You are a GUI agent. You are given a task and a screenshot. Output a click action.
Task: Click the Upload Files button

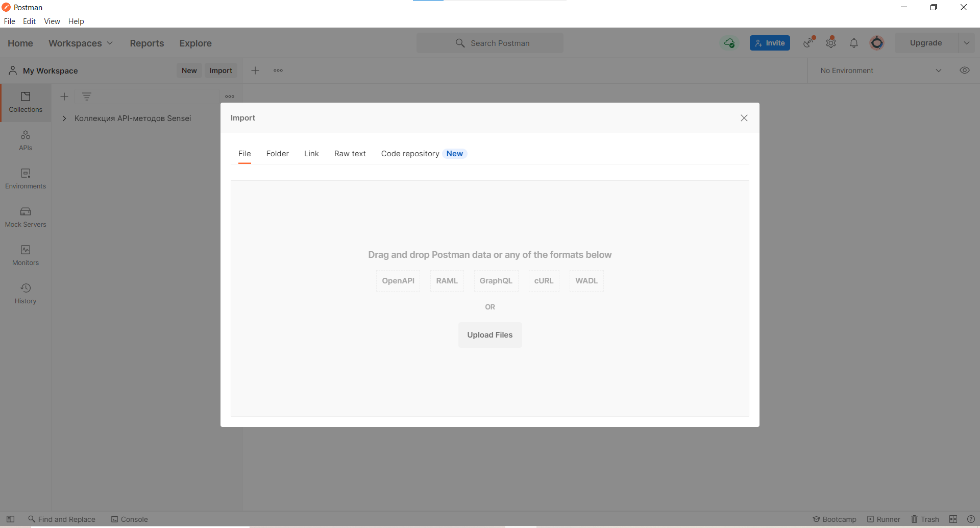[x=490, y=335]
